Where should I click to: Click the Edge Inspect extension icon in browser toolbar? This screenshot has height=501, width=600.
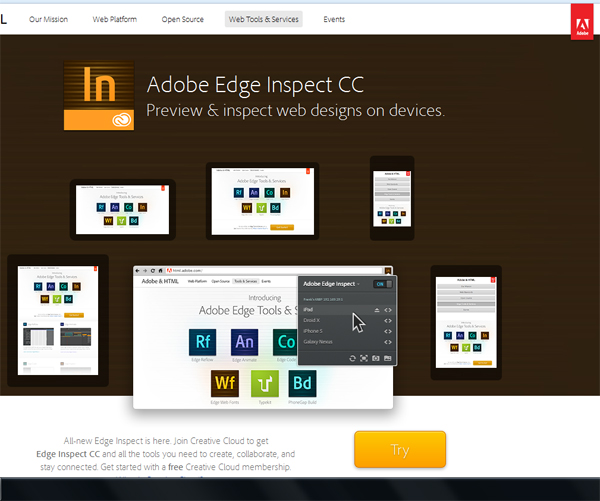pos(388,271)
